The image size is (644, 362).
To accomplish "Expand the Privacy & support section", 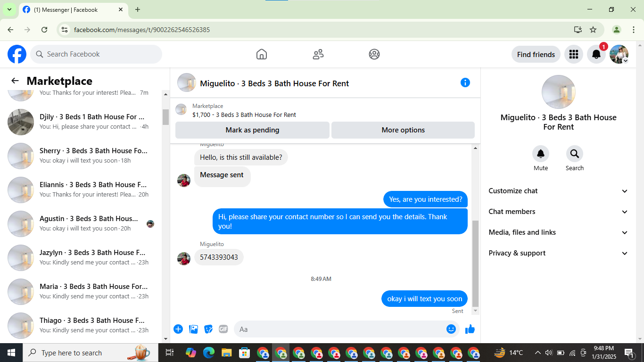I will coord(559,253).
